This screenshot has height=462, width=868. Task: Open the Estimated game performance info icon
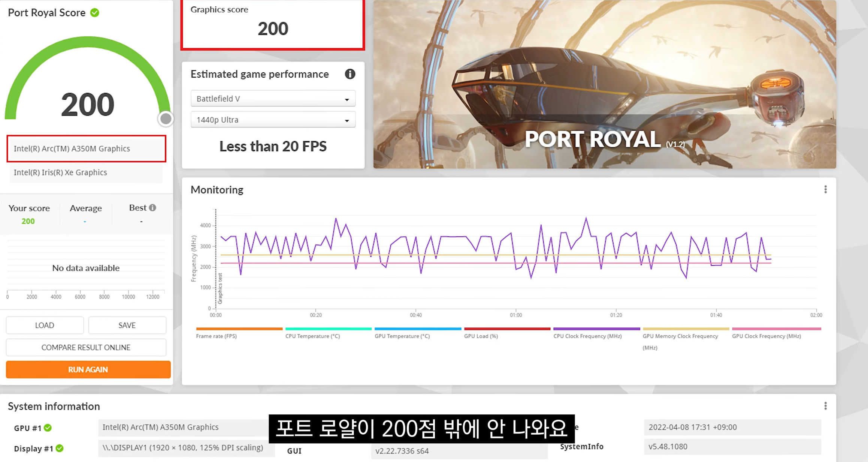click(350, 74)
